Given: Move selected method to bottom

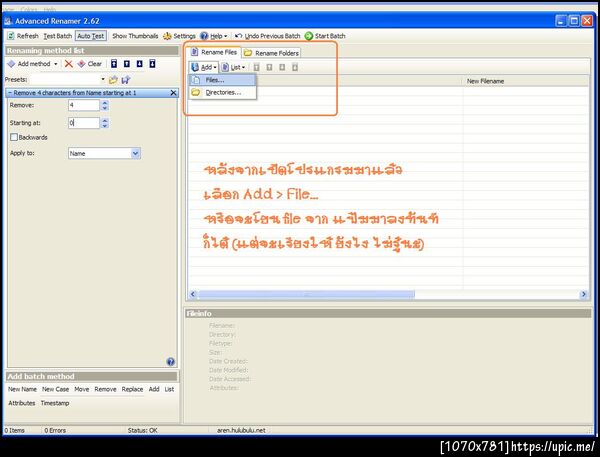Looking at the screenshot, I should (x=152, y=64).
